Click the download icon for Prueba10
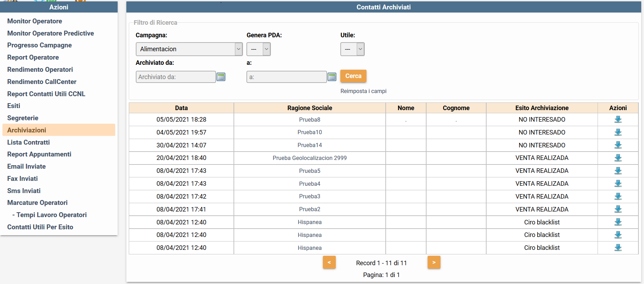The width and height of the screenshot is (644, 284). (618, 132)
